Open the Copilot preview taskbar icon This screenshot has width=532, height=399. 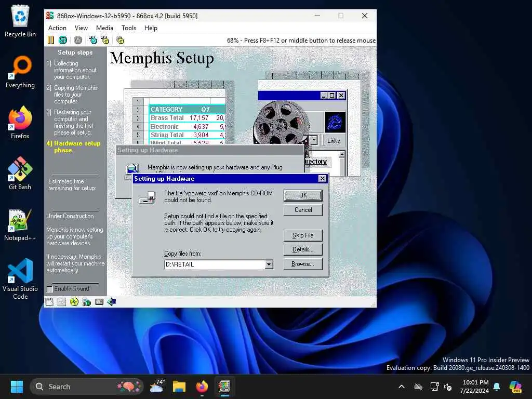(x=515, y=387)
